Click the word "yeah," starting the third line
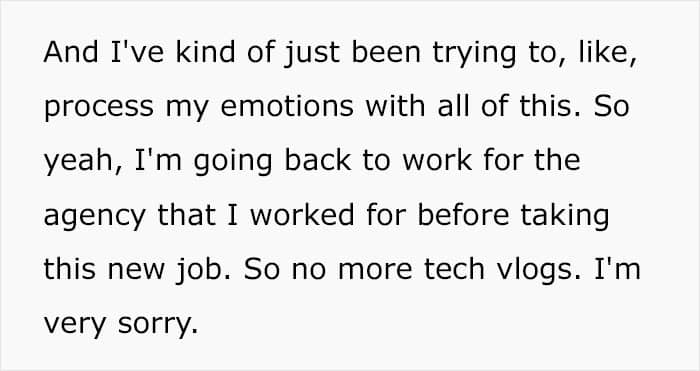Screen dimensions: 700x371 click(x=83, y=163)
